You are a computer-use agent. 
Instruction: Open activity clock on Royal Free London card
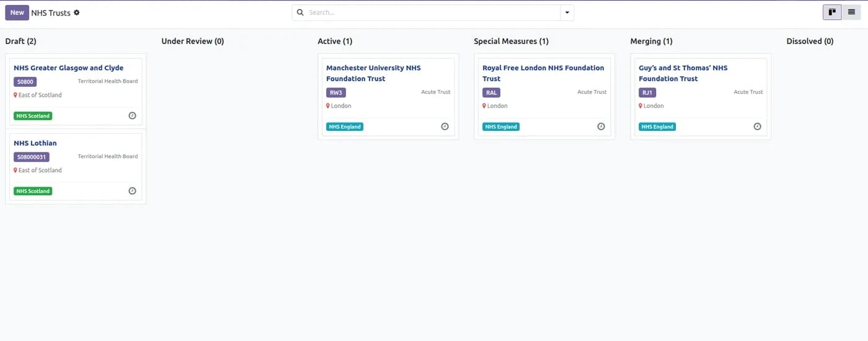point(601,126)
